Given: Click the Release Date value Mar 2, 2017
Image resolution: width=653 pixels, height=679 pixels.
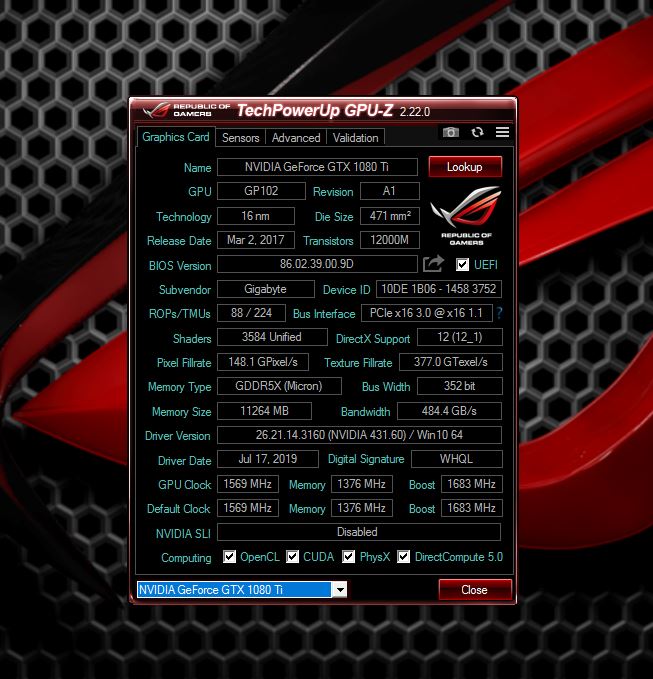Looking at the screenshot, I should [x=255, y=240].
